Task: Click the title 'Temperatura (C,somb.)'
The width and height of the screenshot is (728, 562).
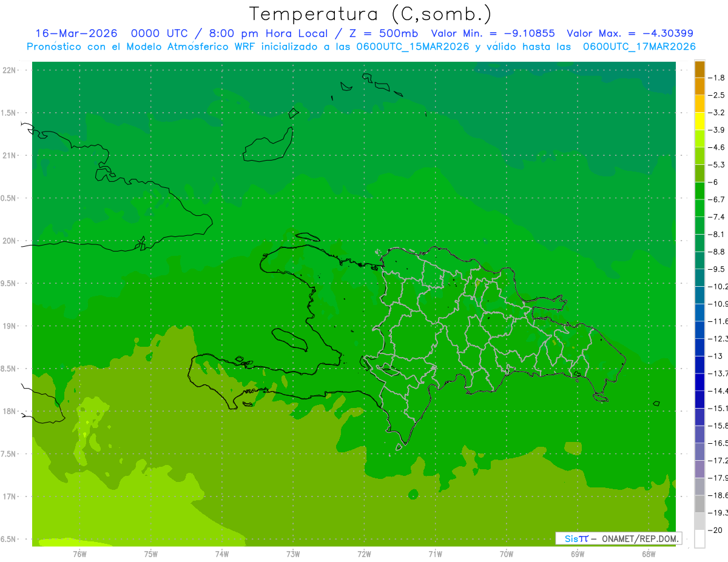Action: point(370,14)
